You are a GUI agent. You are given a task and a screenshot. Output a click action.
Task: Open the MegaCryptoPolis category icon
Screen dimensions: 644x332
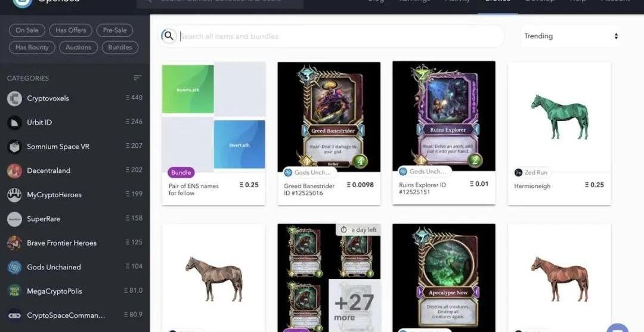14,291
